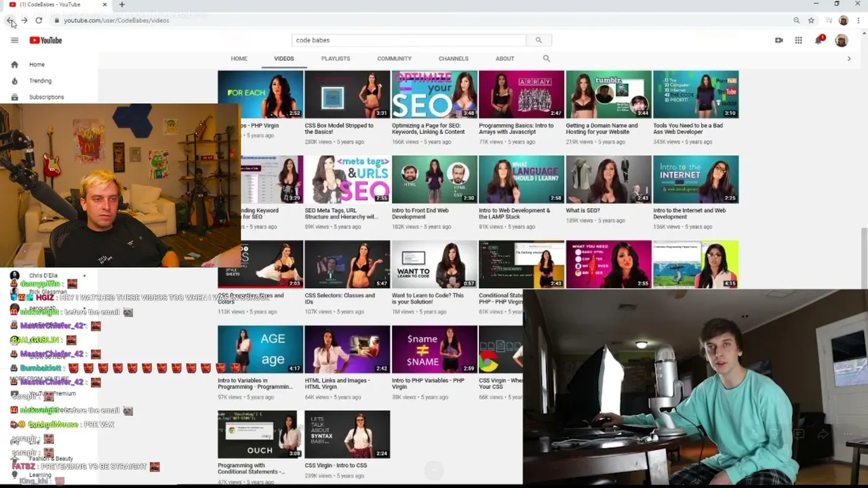868x488 pixels.
Task: Open the 'What is SEO?' video title
Action: click(x=583, y=211)
